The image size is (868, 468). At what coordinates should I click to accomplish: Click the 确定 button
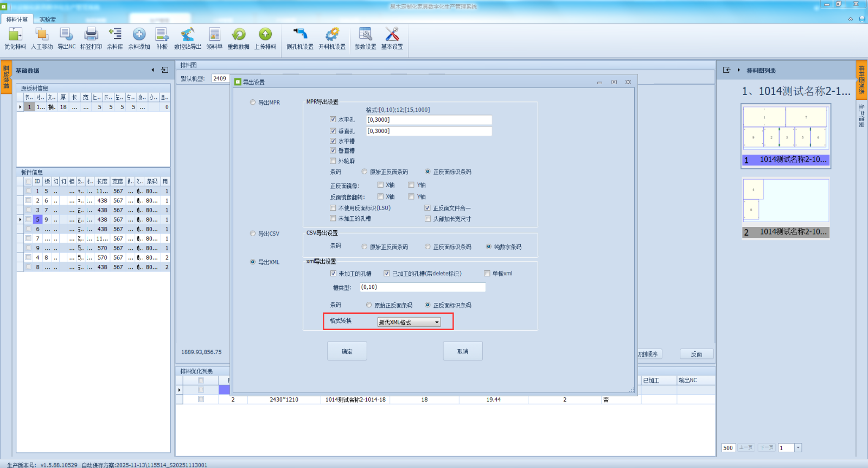point(347,351)
